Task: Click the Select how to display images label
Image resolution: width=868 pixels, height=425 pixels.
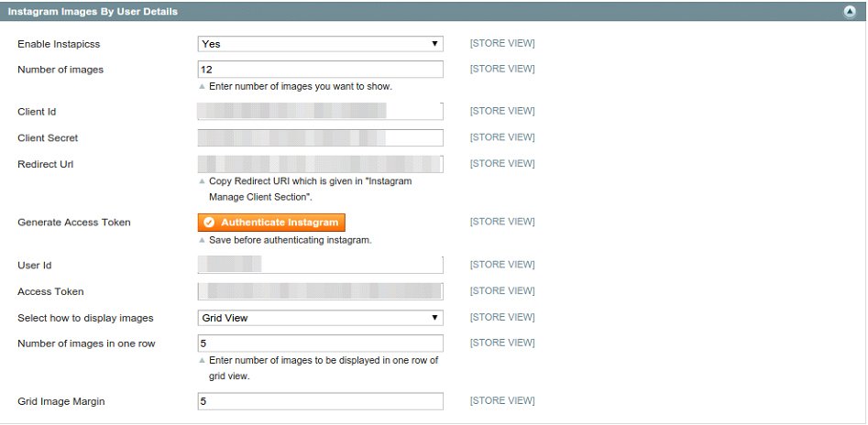Action: (85, 318)
